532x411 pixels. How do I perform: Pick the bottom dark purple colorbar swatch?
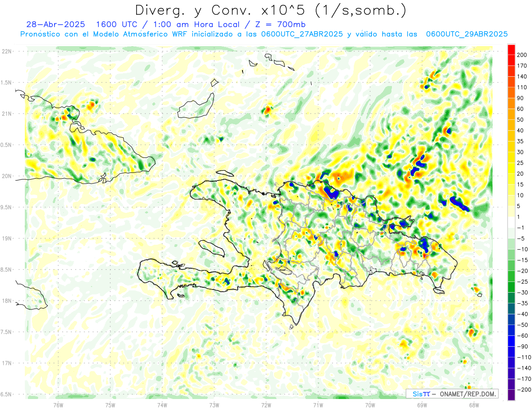(x=511, y=395)
